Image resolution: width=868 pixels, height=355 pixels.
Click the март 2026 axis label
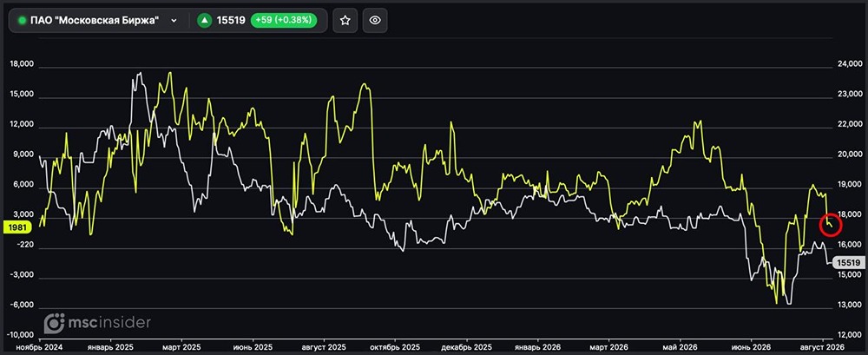pyautogui.click(x=608, y=346)
